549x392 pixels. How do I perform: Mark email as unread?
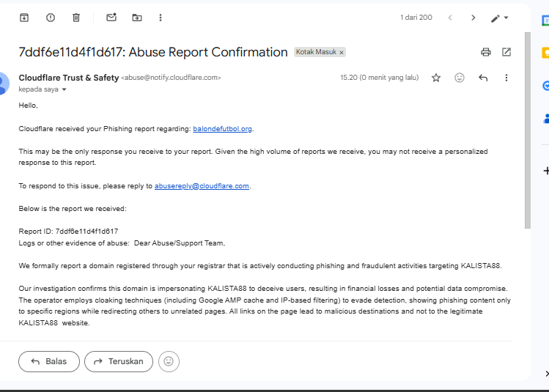tap(111, 18)
